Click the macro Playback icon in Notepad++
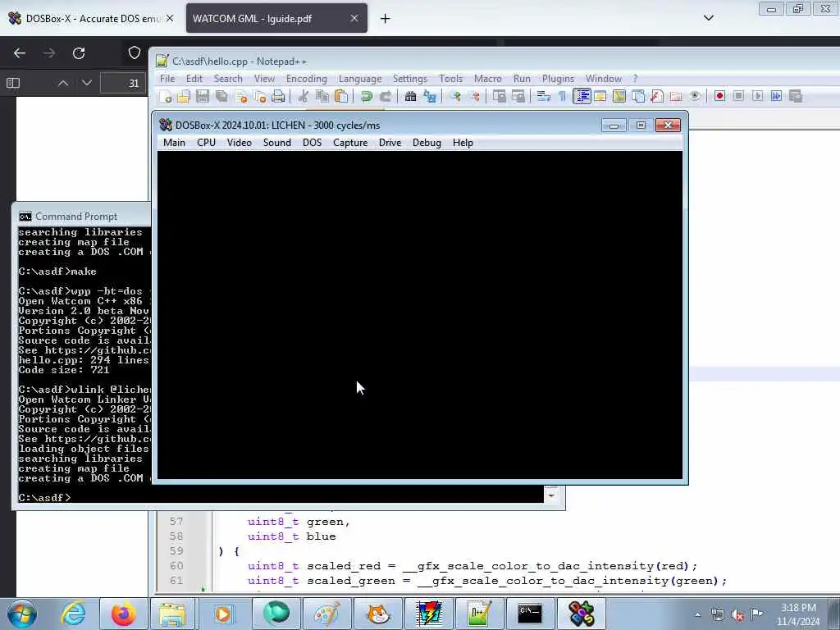840x630 pixels. (x=757, y=97)
